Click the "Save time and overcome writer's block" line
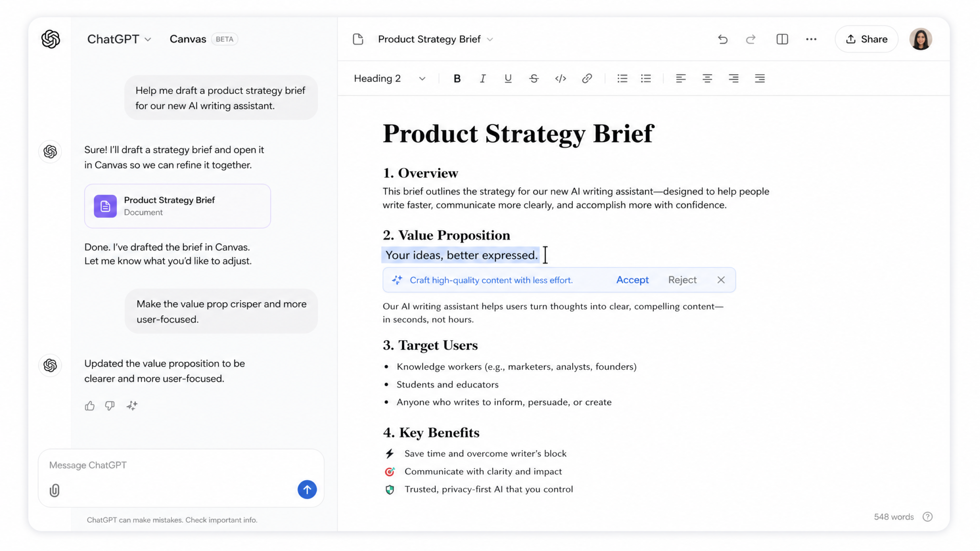 pos(485,453)
